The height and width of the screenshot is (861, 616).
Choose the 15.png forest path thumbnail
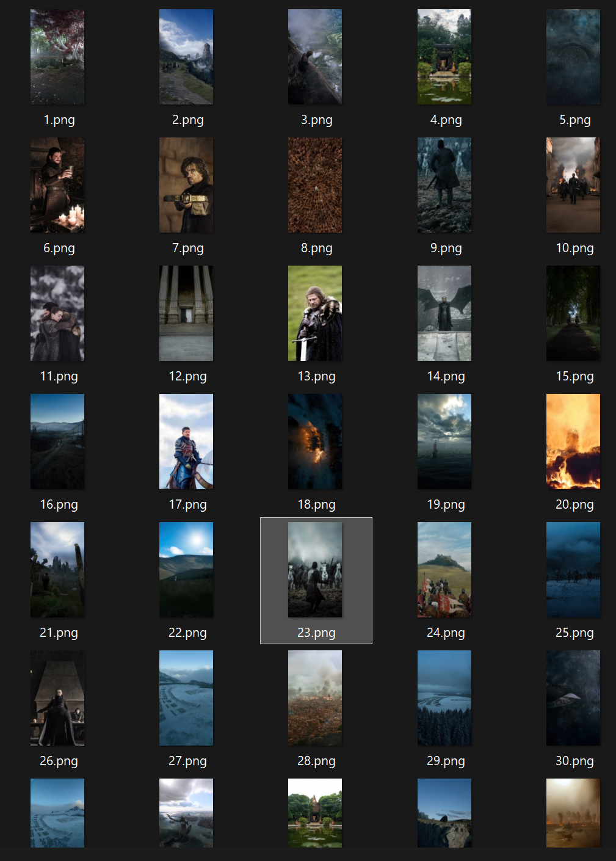point(573,313)
